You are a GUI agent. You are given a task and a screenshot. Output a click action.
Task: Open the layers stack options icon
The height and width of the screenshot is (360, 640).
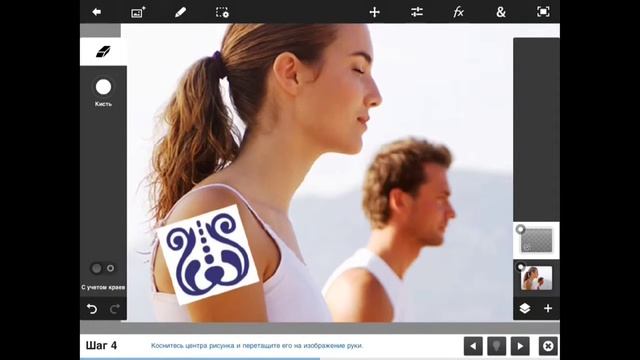pos(525,309)
